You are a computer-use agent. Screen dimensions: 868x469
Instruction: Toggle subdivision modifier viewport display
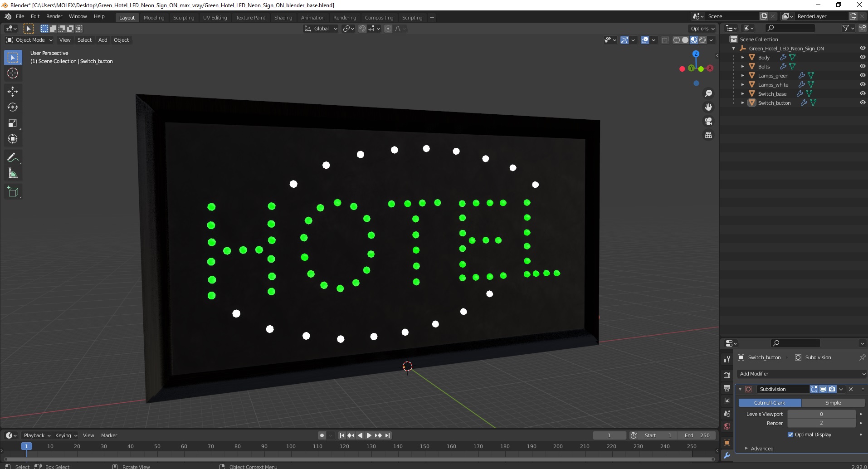point(823,389)
